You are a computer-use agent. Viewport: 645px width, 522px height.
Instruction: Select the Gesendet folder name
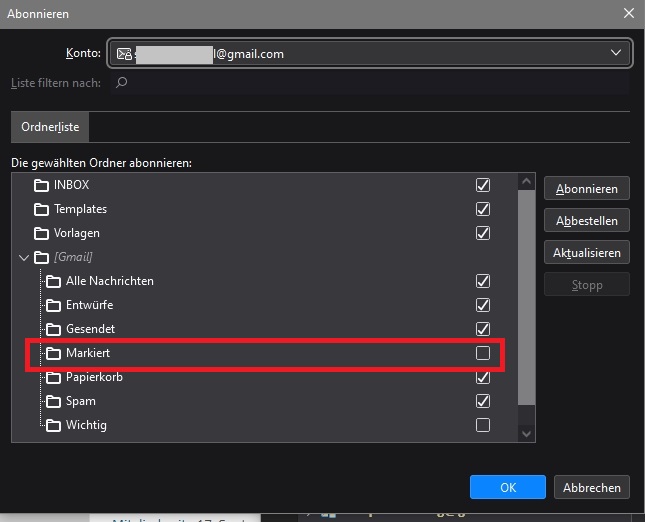point(90,329)
